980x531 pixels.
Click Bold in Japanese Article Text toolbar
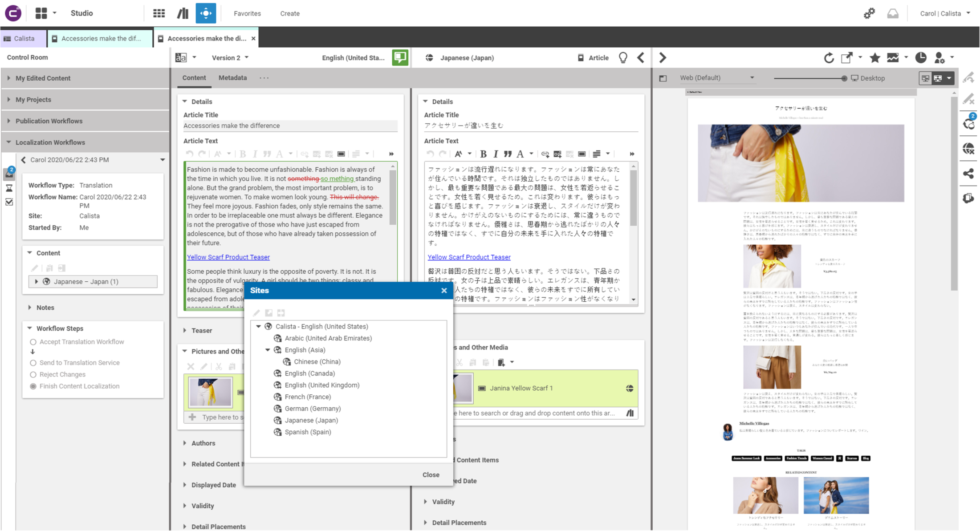[x=483, y=154]
